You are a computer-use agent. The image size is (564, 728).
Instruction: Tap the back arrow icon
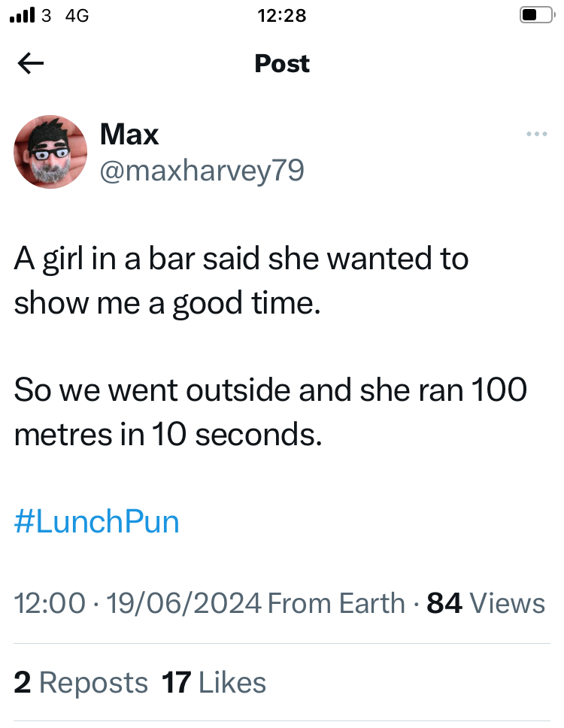pos(30,64)
